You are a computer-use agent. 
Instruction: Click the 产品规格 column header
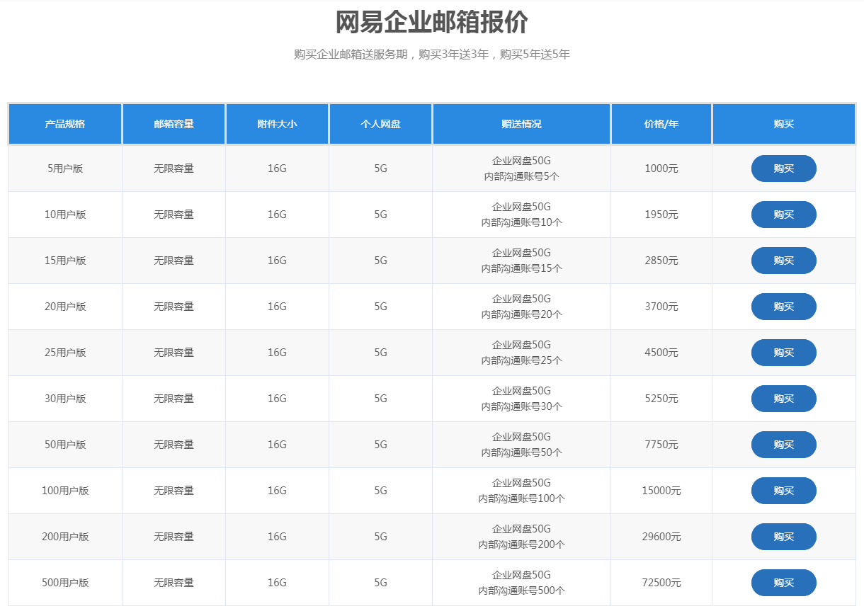(x=65, y=124)
